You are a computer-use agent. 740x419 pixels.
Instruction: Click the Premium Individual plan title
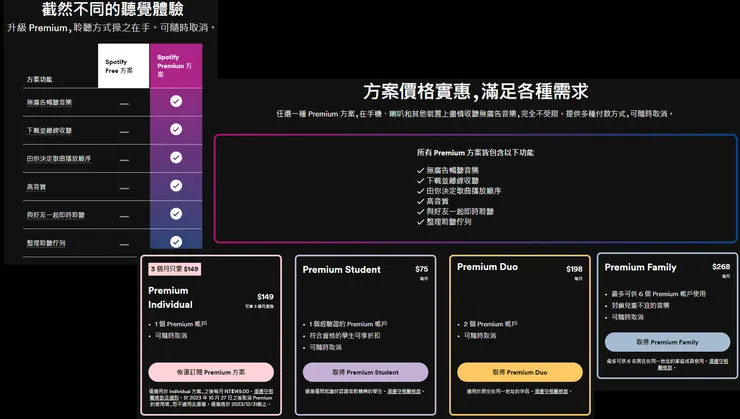coord(170,297)
